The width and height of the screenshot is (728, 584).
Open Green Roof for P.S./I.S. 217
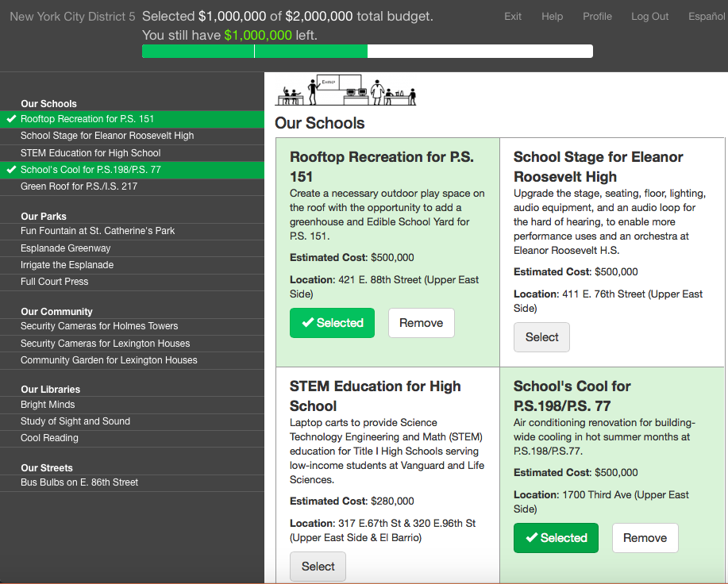click(x=132, y=186)
